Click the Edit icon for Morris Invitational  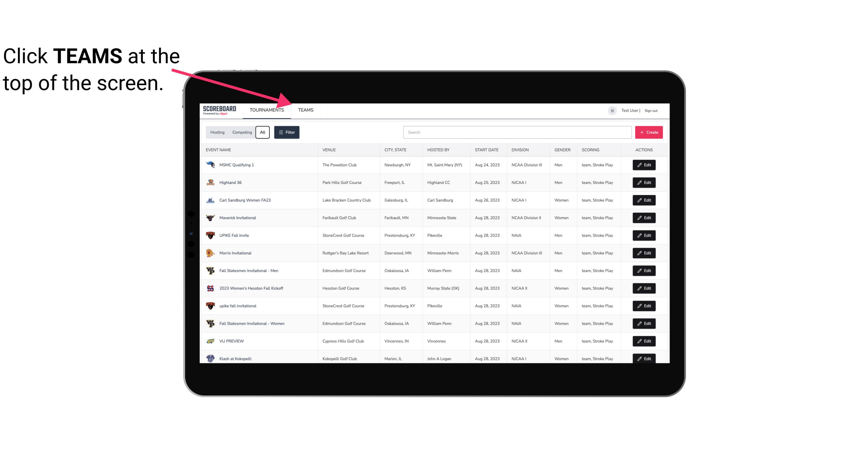point(644,253)
